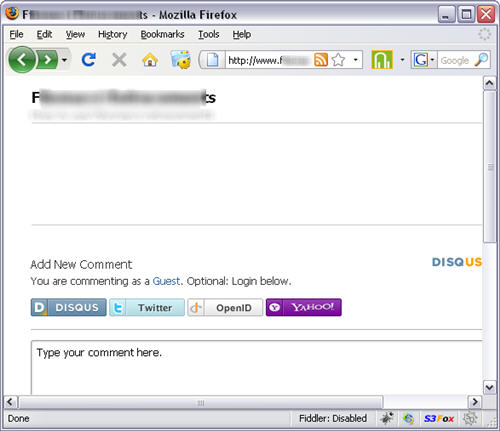Screen dimensions: 500x431
Task: Expand the back/forward history dropdown arrow
Action: [64, 60]
